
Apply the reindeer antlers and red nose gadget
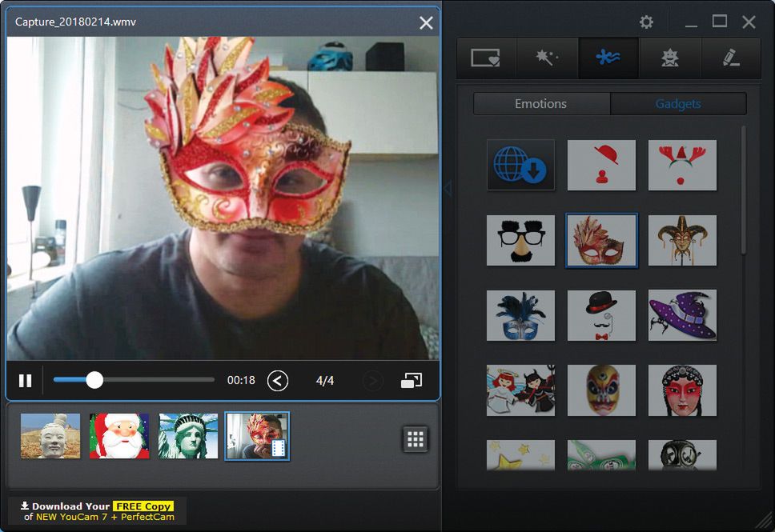[682, 165]
